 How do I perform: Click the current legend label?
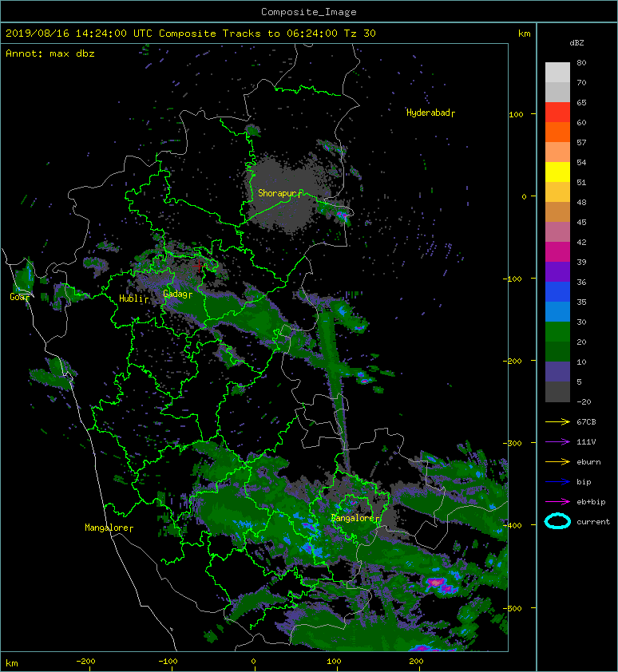click(x=593, y=522)
